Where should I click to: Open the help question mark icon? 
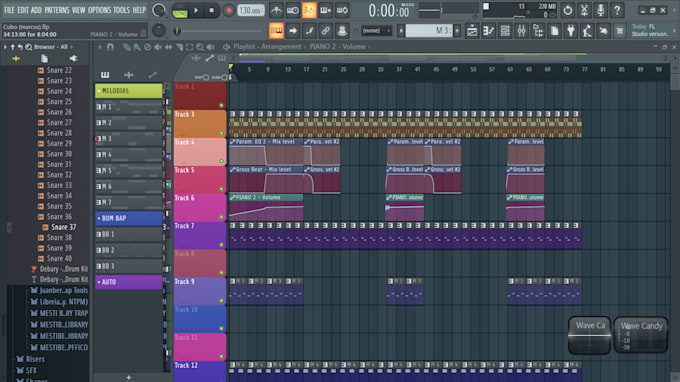[x=617, y=10]
